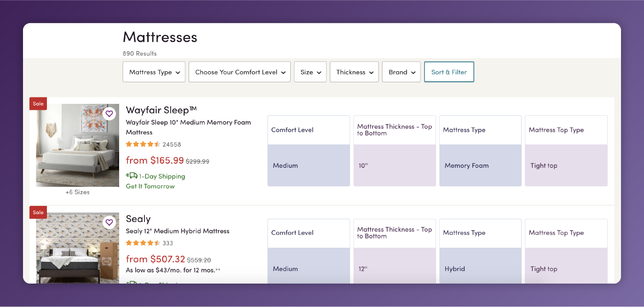
Task: Click the 1-Day Shipping truck icon
Action: [x=132, y=176]
